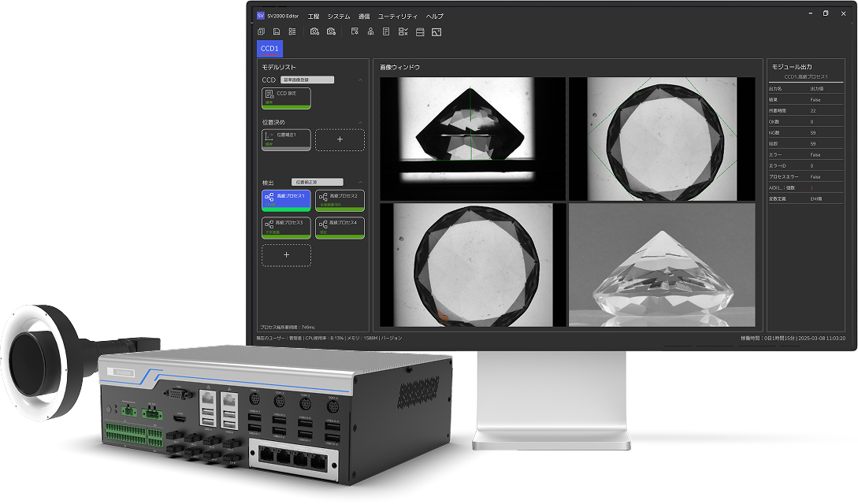Image resolution: width=858 pixels, height=504 pixels.
Task: Click the bottom-right diamond side-view image
Action: point(652,265)
